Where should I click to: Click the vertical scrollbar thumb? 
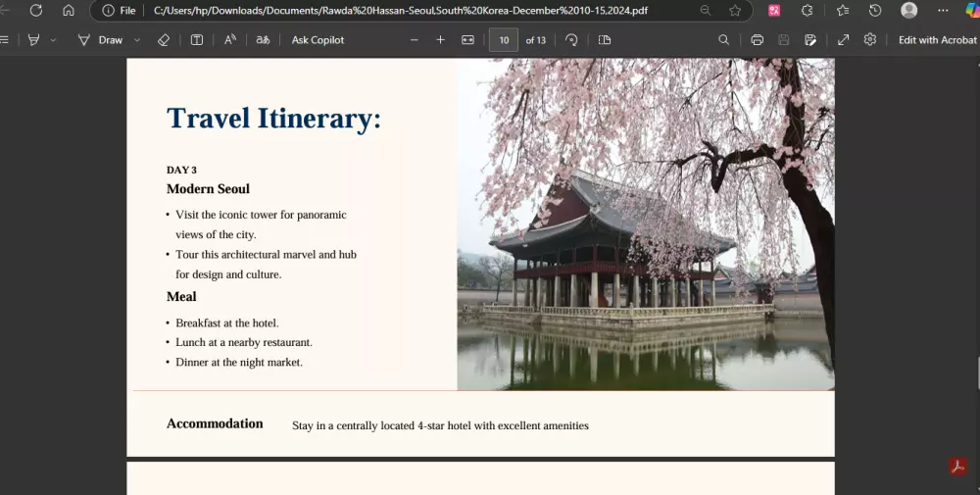click(977, 373)
